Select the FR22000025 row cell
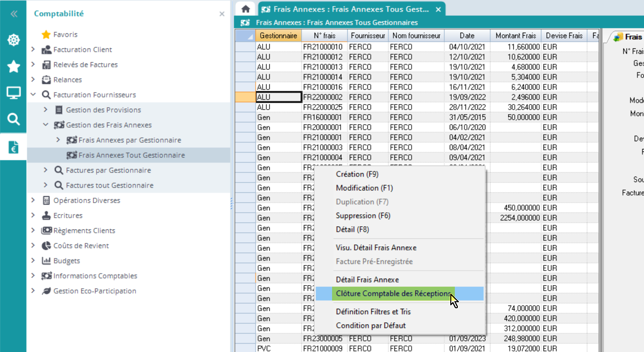 click(323, 107)
